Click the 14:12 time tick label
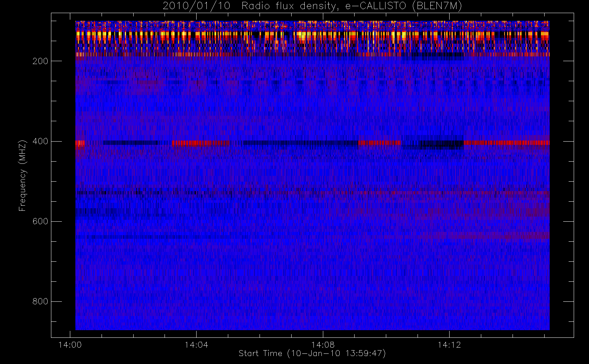The width and height of the screenshot is (589, 364). point(449,345)
